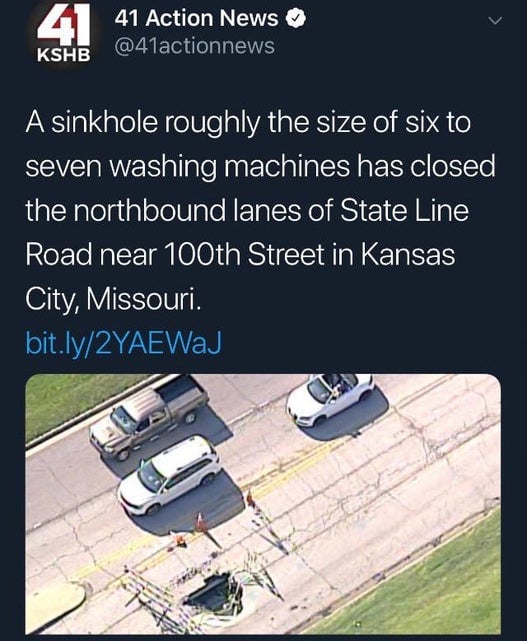
Task: Follow the bit.ly/2YAEWaJ link
Action: coord(123,343)
